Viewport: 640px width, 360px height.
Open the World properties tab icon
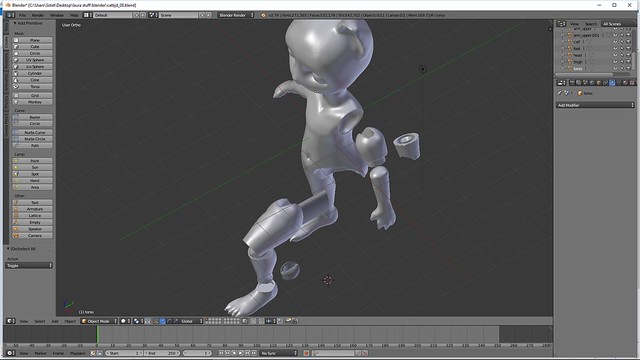click(x=592, y=82)
